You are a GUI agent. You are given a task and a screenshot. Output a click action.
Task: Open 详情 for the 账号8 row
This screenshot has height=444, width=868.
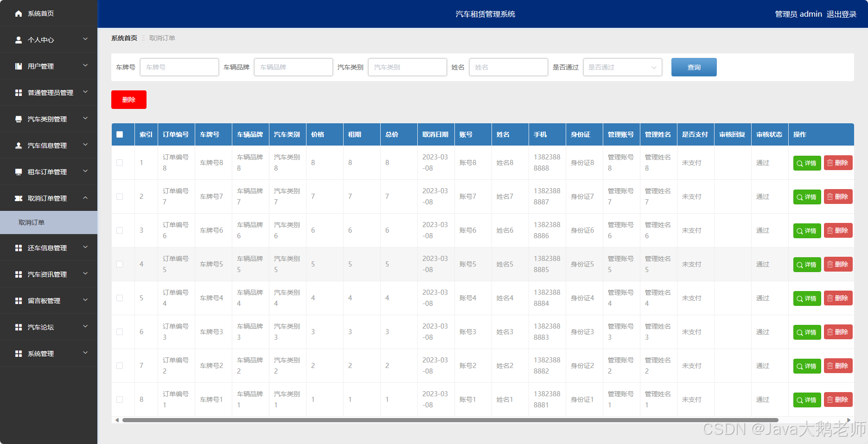tap(807, 163)
